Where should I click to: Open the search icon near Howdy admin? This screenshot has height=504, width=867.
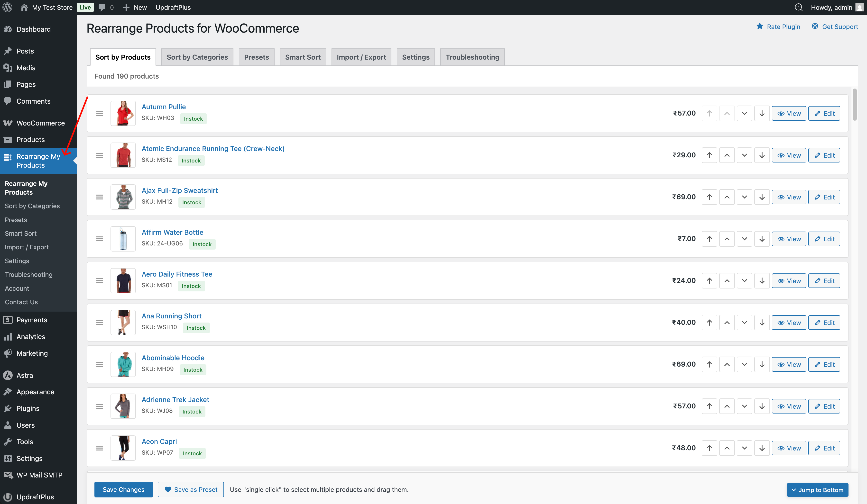coord(799,7)
